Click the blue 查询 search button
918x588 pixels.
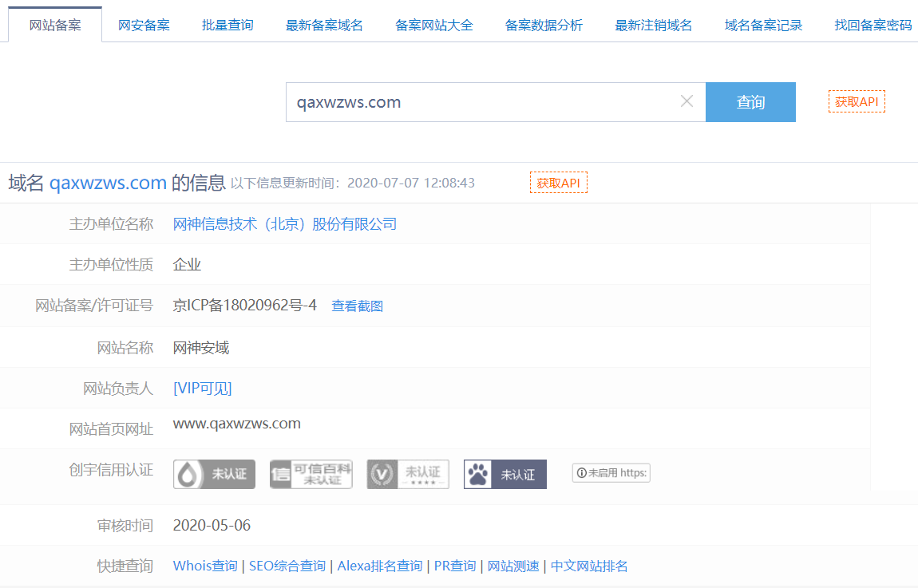(x=750, y=102)
